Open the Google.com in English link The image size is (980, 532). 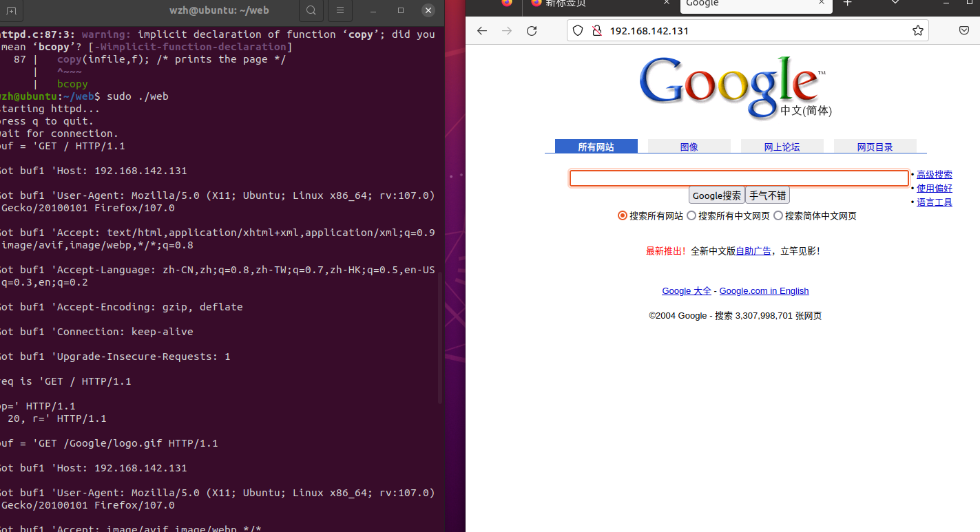click(x=764, y=291)
